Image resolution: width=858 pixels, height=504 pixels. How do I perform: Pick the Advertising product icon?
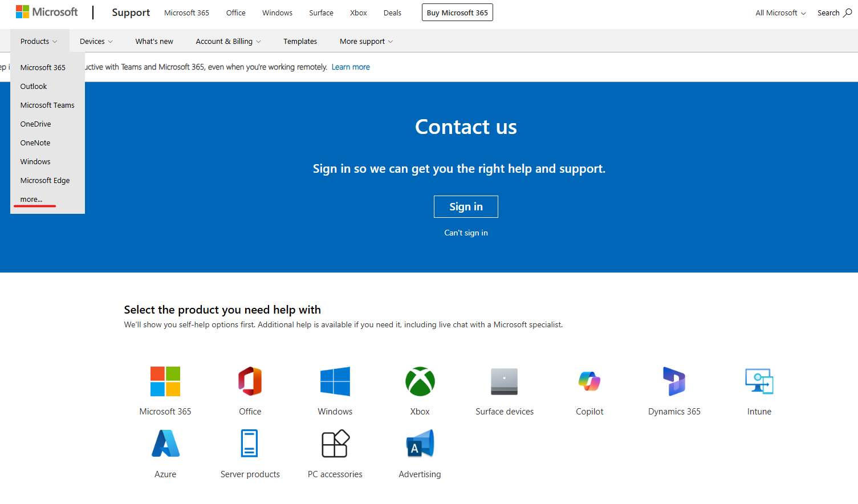click(x=420, y=444)
